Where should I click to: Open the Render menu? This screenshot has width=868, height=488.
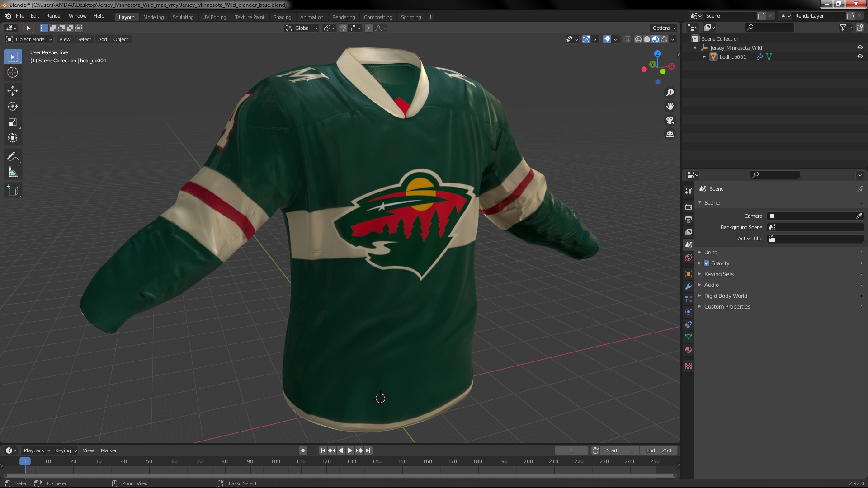[x=54, y=16]
